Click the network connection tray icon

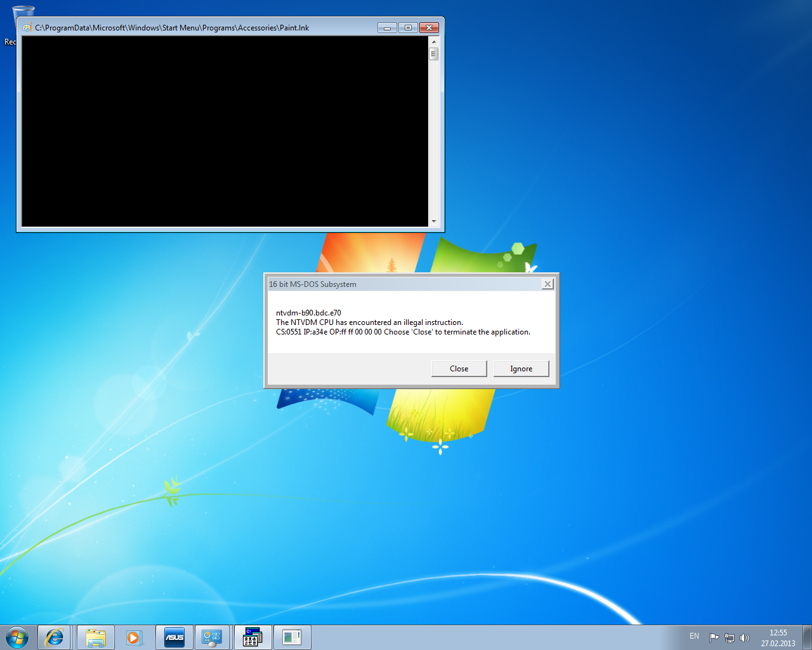(x=730, y=637)
